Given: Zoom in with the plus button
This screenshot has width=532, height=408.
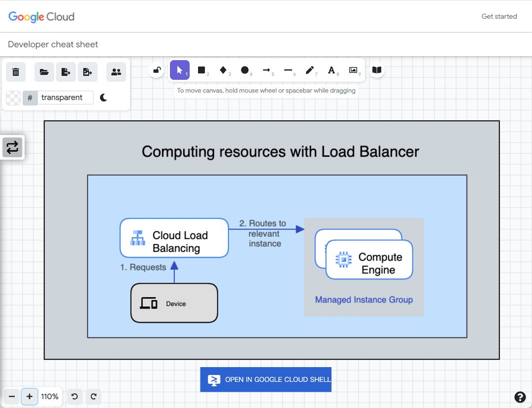Looking at the screenshot, I should coord(30,397).
